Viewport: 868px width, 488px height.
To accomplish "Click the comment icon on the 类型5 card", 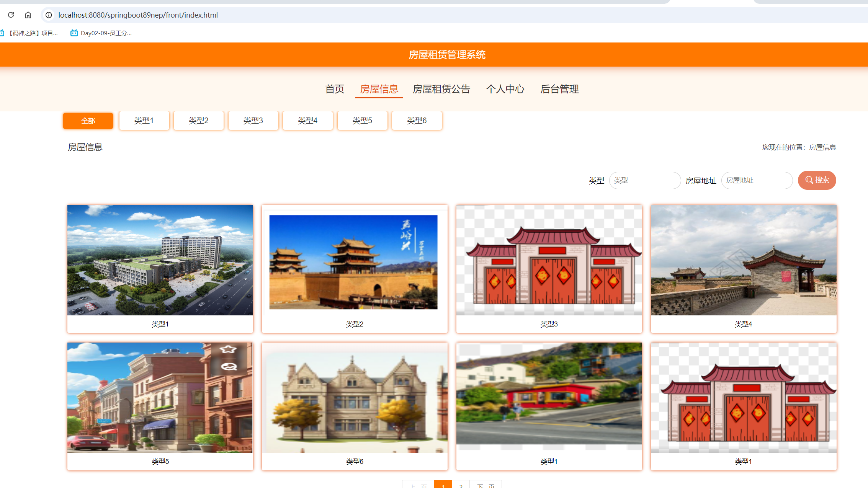I will [x=228, y=366].
